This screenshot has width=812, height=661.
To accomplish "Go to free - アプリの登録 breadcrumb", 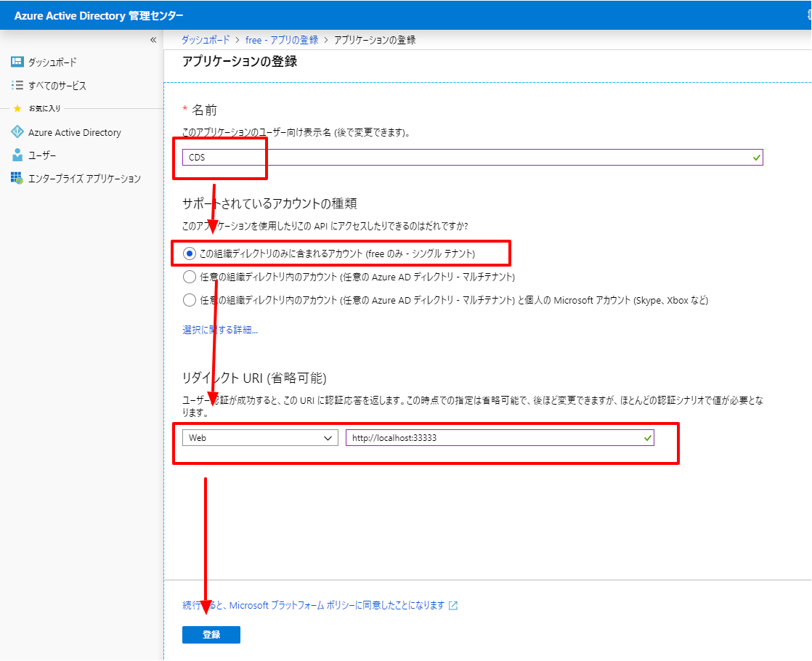I will pos(282,40).
